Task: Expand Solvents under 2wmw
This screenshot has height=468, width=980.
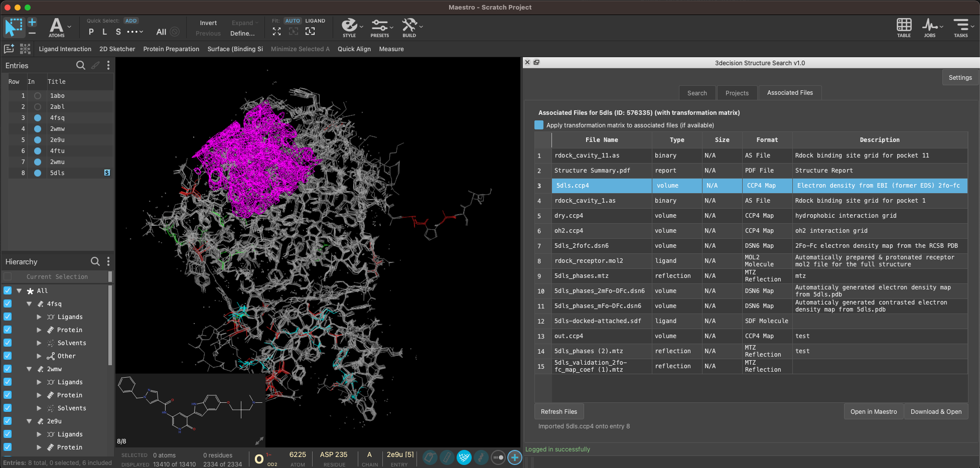Action: (39, 408)
